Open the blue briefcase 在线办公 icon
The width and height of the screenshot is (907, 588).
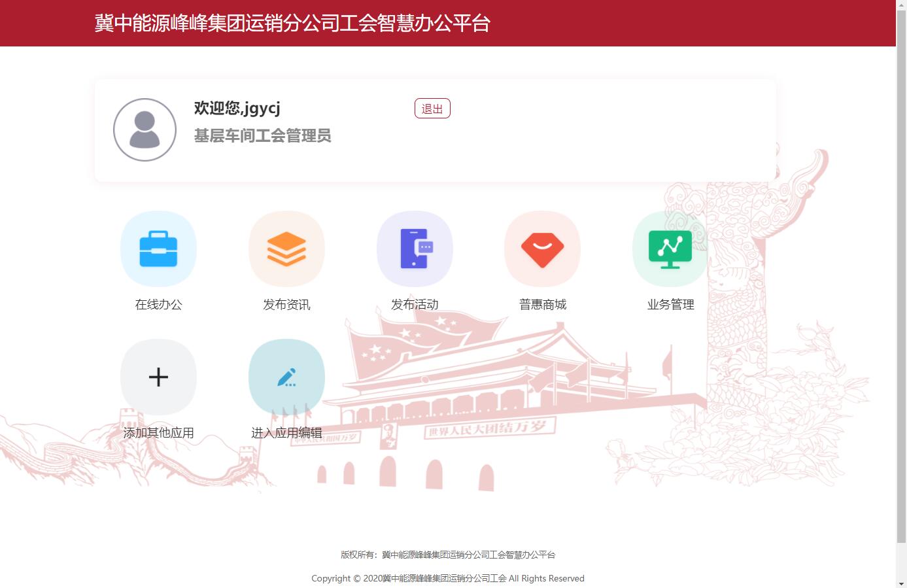pyautogui.click(x=158, y=249)
